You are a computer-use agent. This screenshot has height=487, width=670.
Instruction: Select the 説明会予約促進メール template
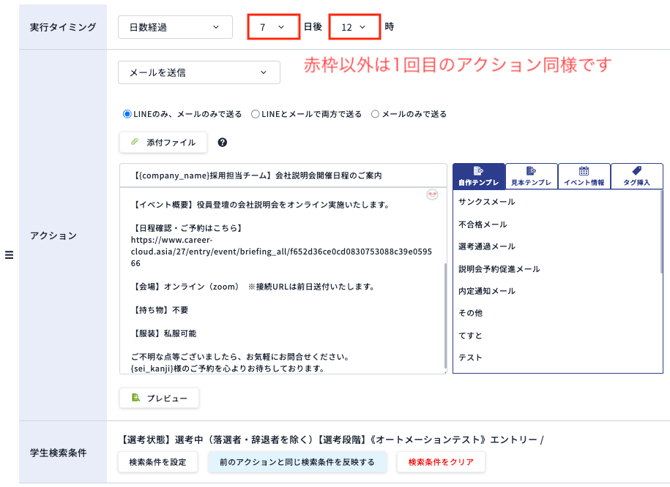(x=499, y=269)
